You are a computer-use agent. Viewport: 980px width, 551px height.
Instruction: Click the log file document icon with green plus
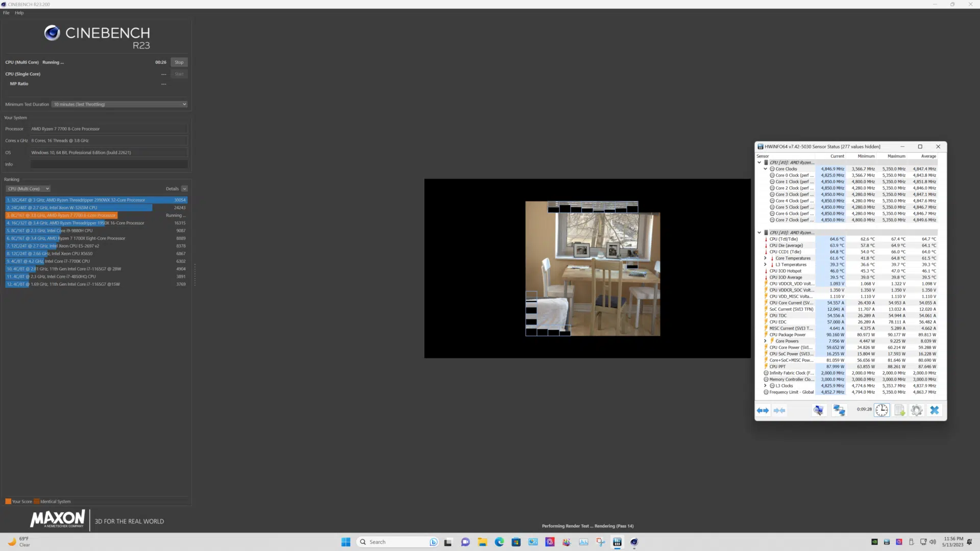[x=899, y=410]
